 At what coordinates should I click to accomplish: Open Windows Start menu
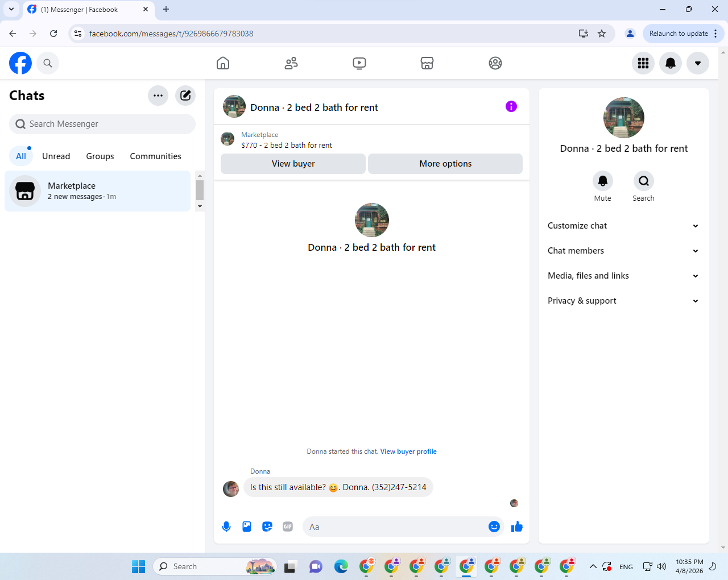point(139,566)
